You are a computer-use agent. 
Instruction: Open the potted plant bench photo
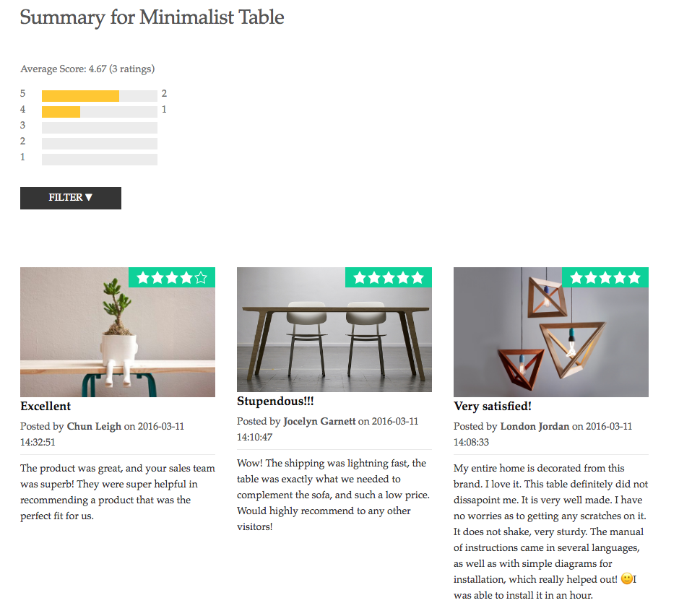coord(118,332)
